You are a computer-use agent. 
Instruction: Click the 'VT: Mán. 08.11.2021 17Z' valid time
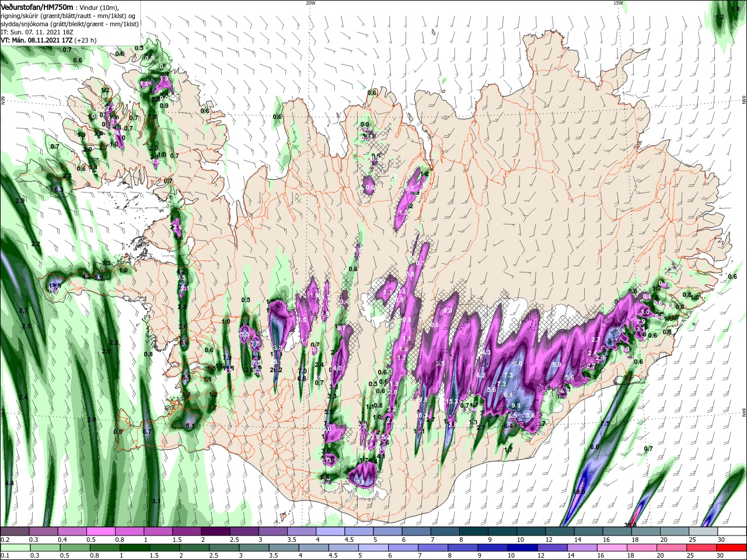[36, 40]
